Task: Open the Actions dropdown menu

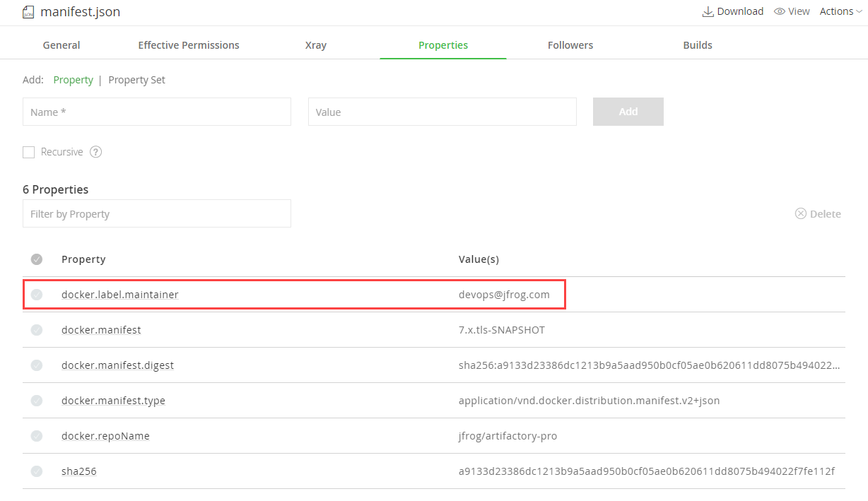Action: click(x=840, y=11)
